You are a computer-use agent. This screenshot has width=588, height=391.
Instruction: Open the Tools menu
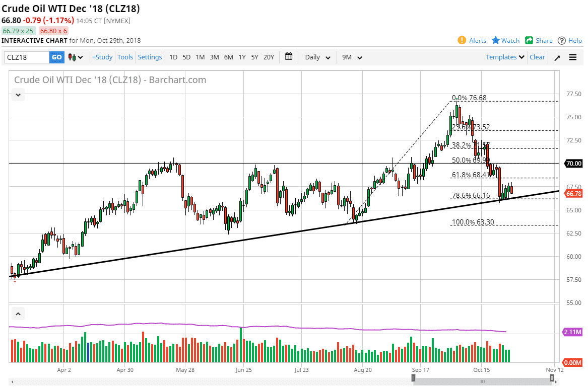click(125, 57)
